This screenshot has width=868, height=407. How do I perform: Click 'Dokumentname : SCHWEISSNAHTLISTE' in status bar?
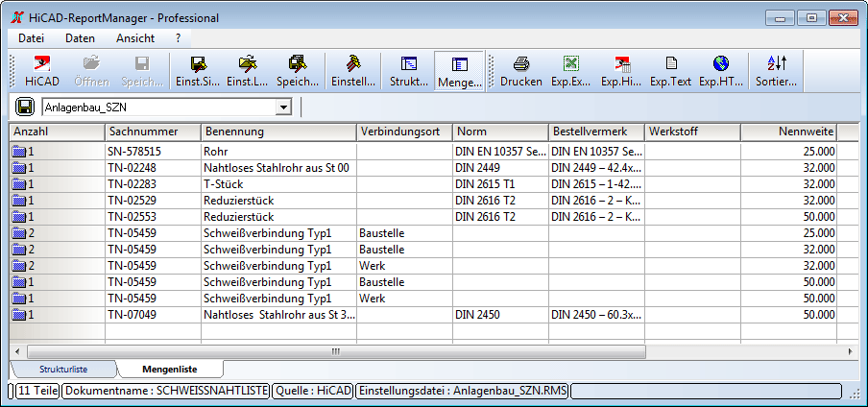pos(165,391)
